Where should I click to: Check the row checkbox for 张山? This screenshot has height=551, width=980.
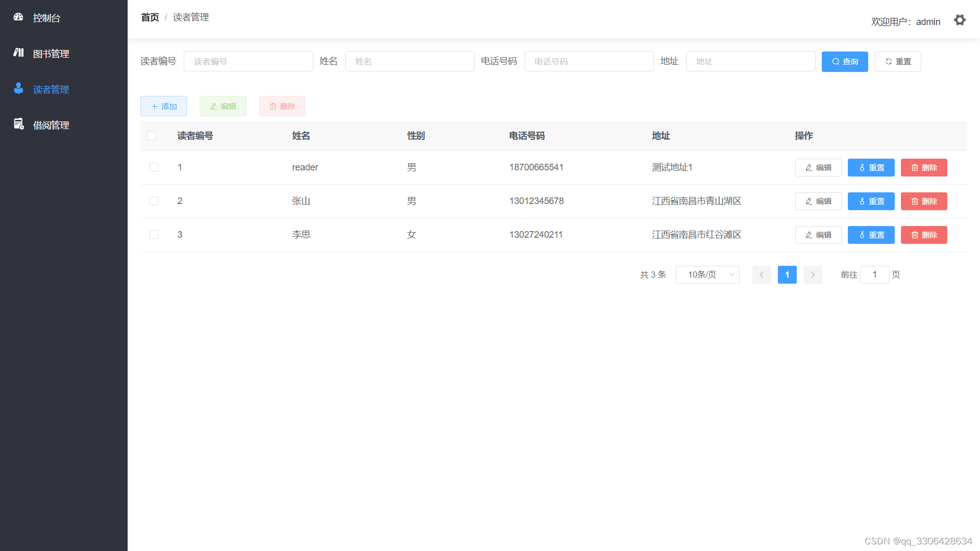point(154,201)
